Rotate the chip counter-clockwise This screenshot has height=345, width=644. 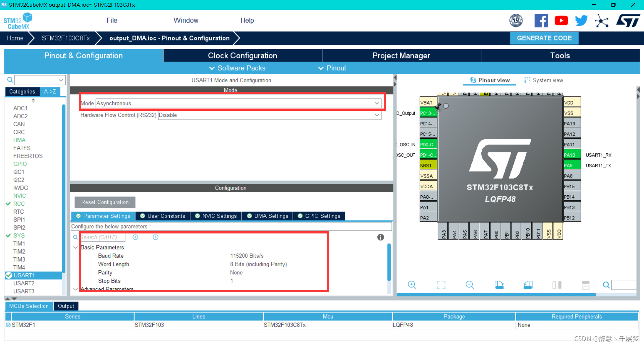click(528, 285)
